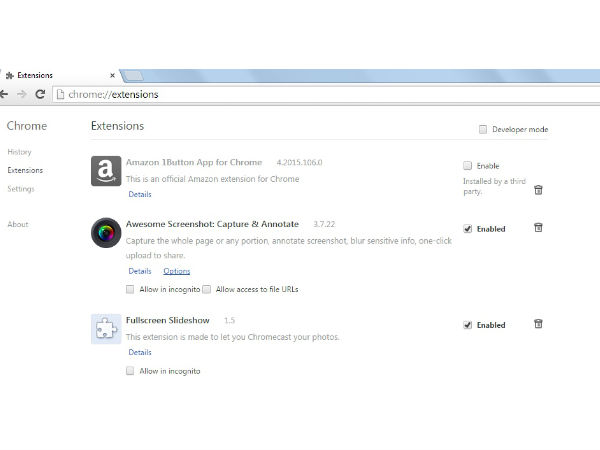Screen dimensions: 600x450
Task: Disable the Fullscreen Slideshow Enabled checkbox
Action: click(467, 325)
